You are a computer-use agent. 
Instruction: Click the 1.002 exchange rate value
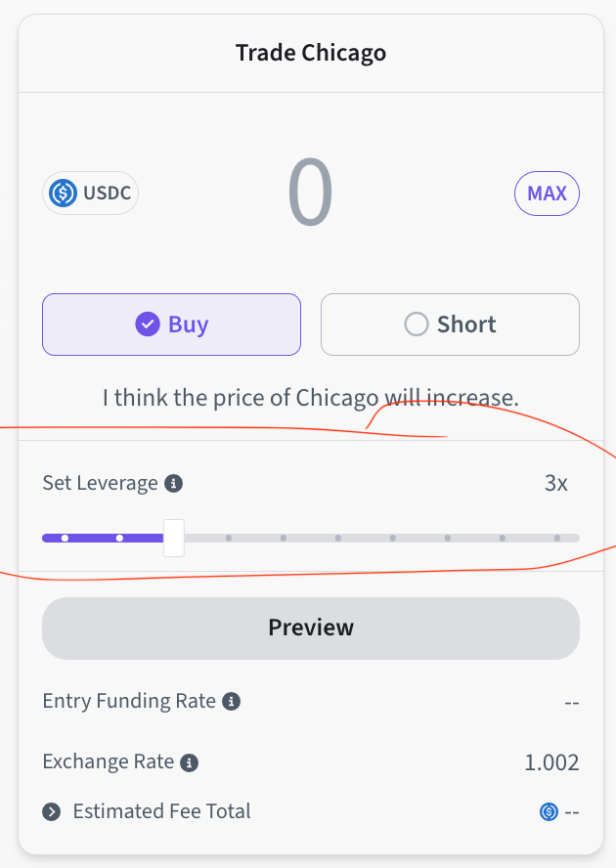coord(551,762)
